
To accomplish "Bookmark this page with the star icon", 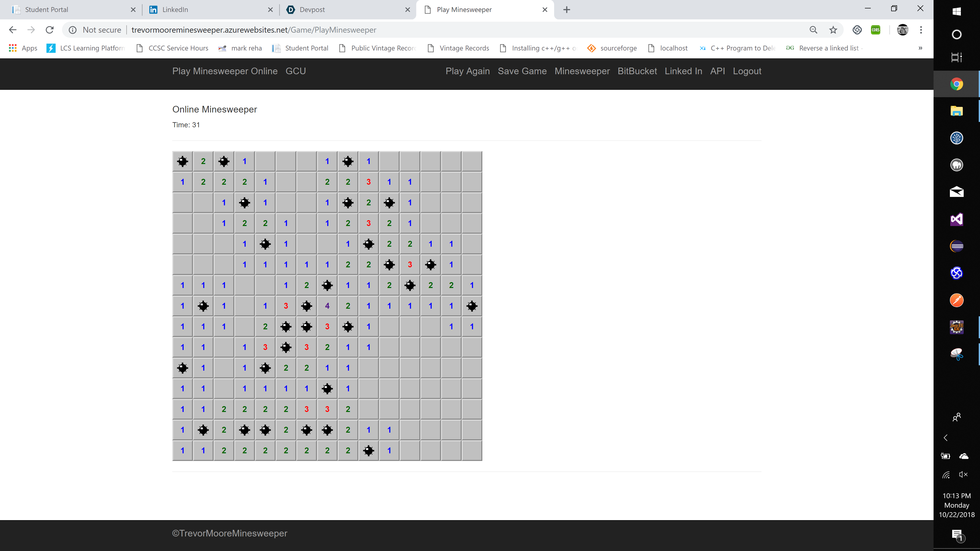I will coord(833,30).
